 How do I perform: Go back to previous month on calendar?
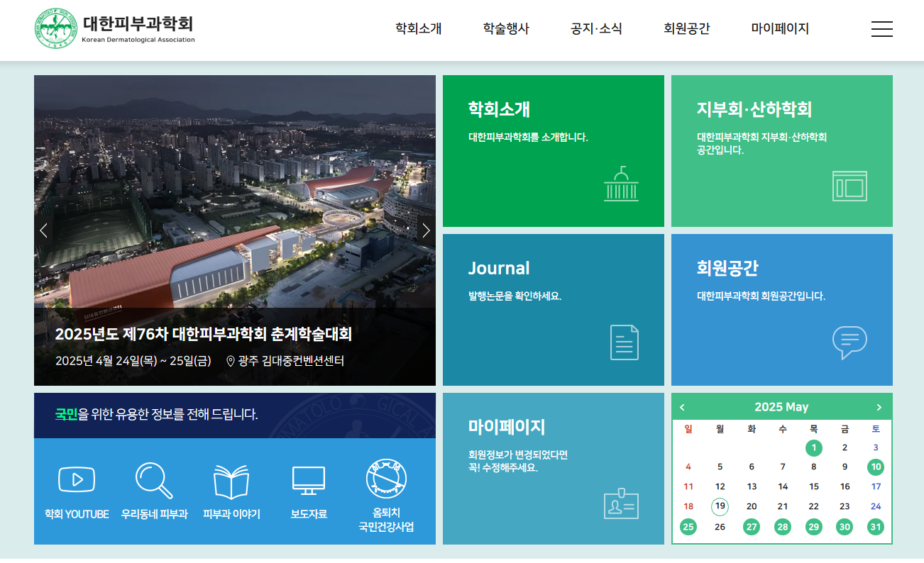(x=682, y=406)
